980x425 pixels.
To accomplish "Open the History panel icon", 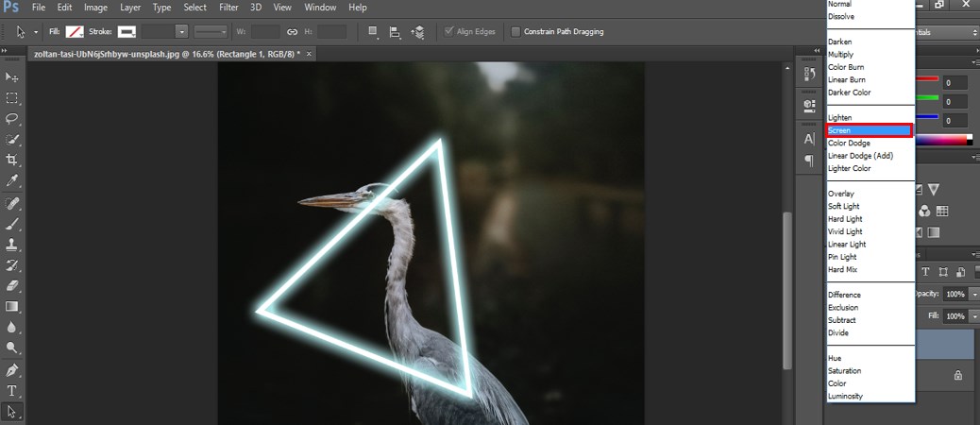I will (809, 75).
